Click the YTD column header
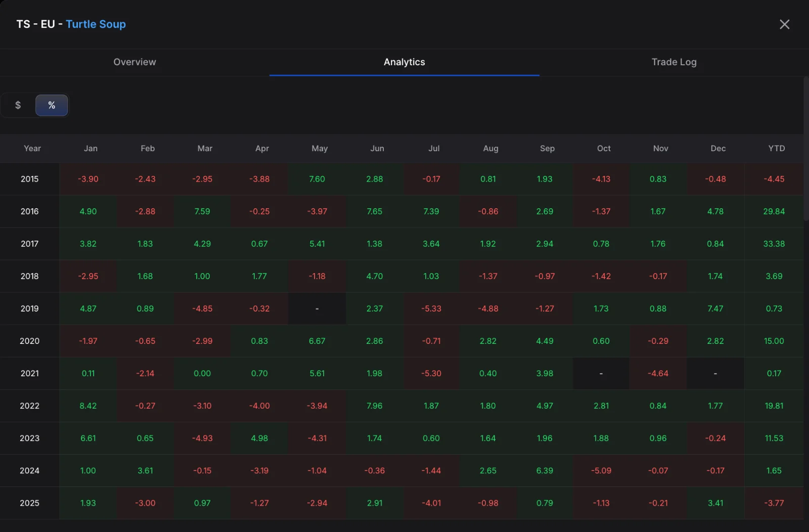 tap(777, 148)
